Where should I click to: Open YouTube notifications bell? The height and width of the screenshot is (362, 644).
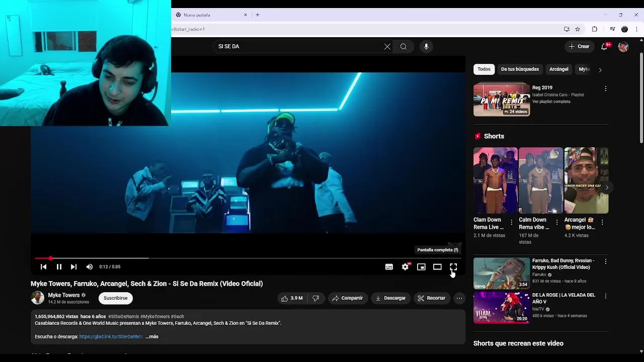(605, 46)
